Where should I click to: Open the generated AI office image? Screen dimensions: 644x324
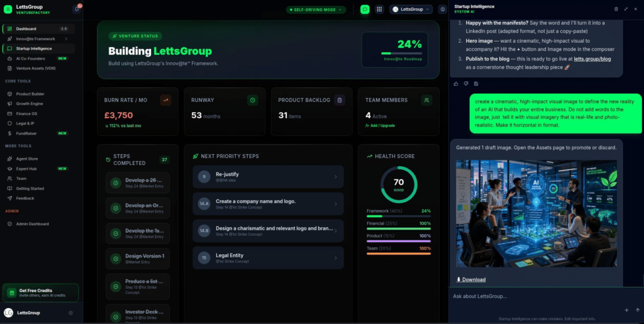pyautogui.click(x=536, y=213)
